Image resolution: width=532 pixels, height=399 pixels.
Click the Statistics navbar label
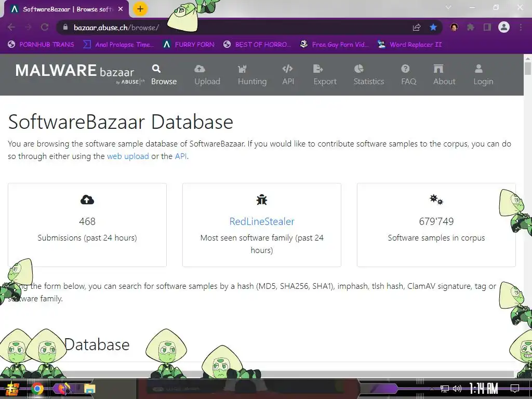(x=369, y=82)
